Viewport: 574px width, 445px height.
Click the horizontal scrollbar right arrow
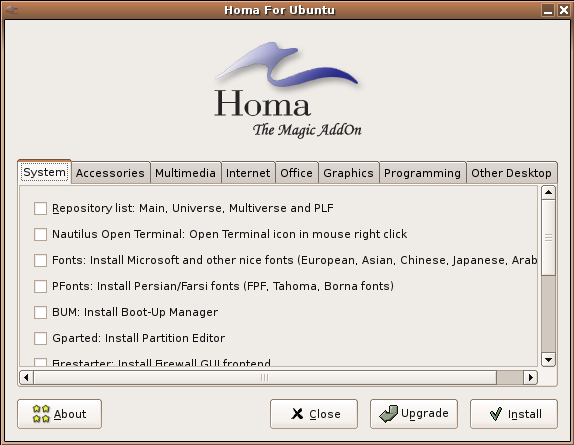(x=530, y=377)
